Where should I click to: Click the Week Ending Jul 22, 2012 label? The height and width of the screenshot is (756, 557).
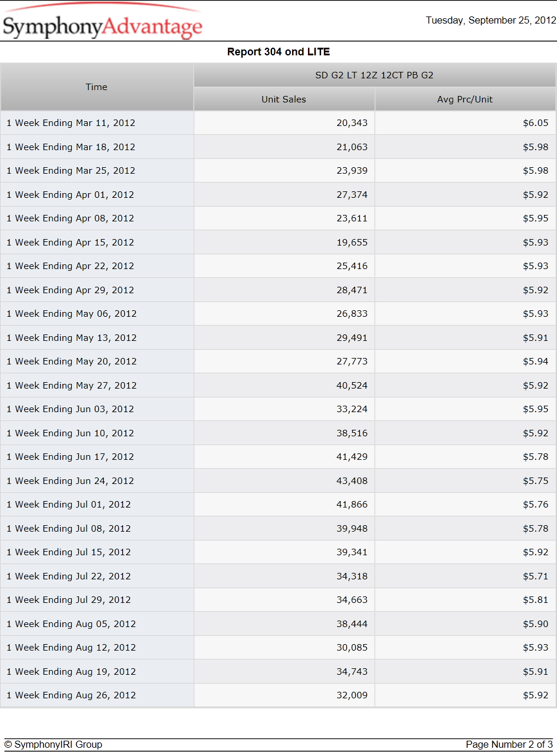tap(69, 576)
